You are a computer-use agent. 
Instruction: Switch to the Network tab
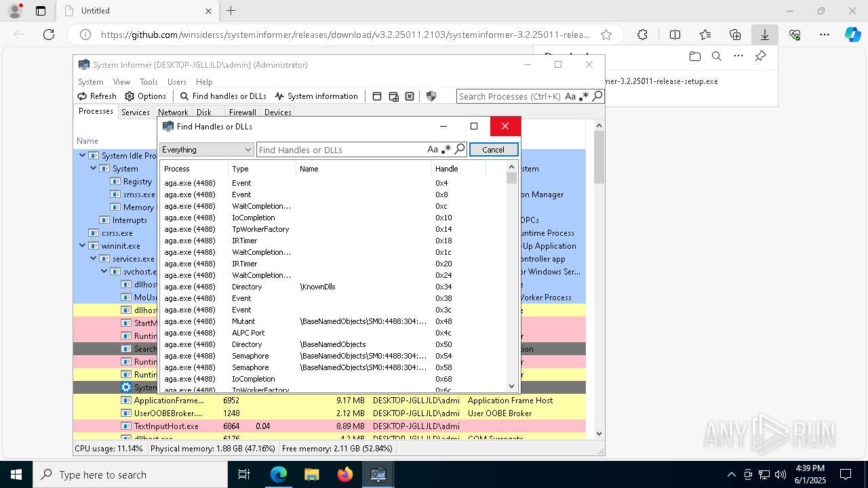point(173,113)
